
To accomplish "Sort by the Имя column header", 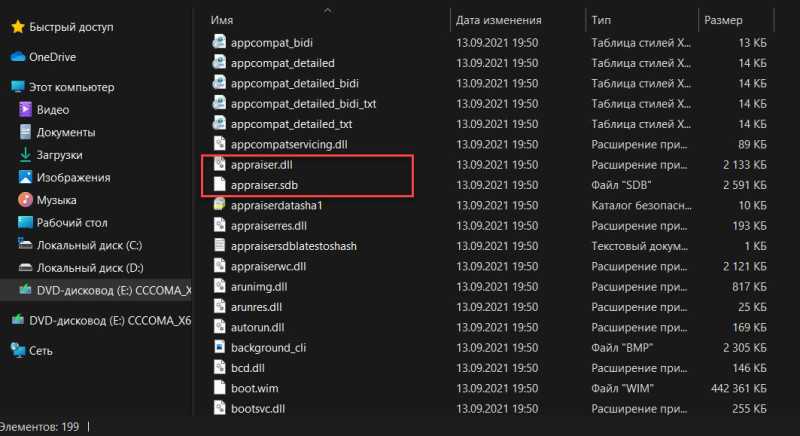I will 221,20.
